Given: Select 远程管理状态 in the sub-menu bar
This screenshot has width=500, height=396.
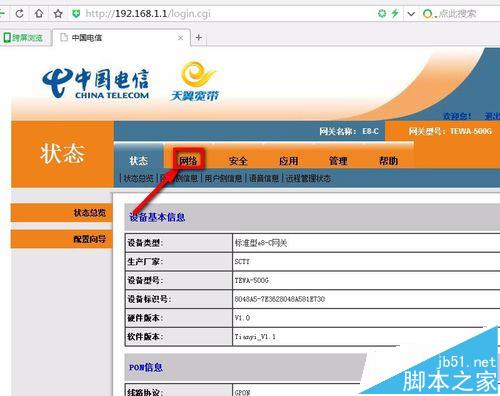Looking at the screenshot, I should pyautogui.click(x=308, y=178).
